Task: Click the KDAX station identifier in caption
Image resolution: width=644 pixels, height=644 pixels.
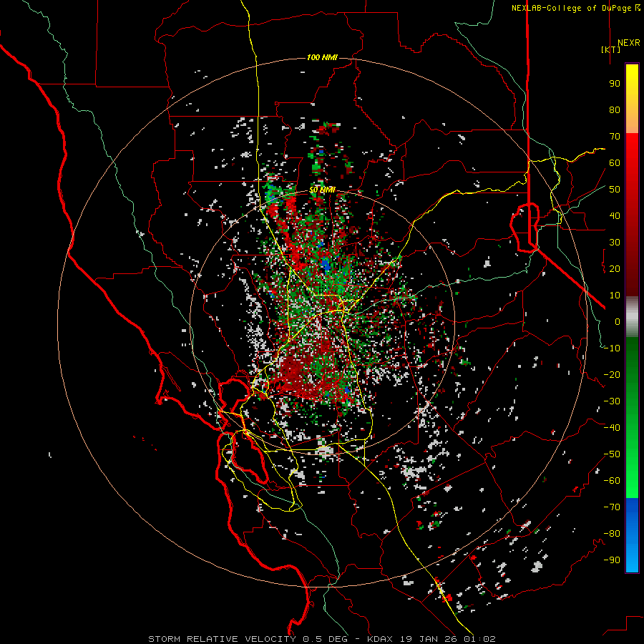Action: [x=380, y=639]
